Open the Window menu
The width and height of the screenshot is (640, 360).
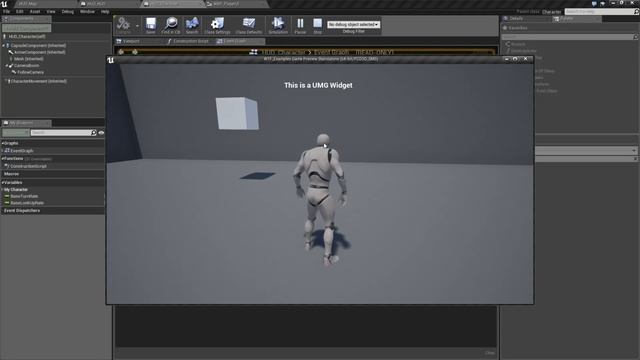pyautogui.click(x=87, y=11)
